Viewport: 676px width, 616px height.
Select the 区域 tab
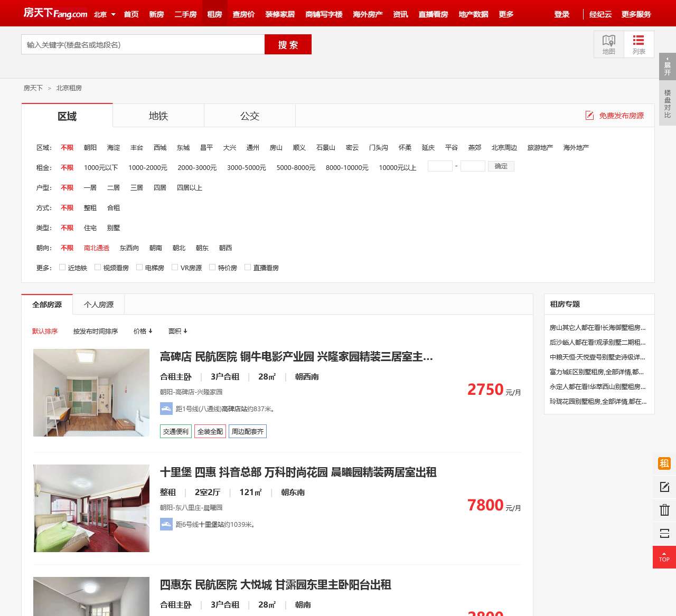(67, 116)
